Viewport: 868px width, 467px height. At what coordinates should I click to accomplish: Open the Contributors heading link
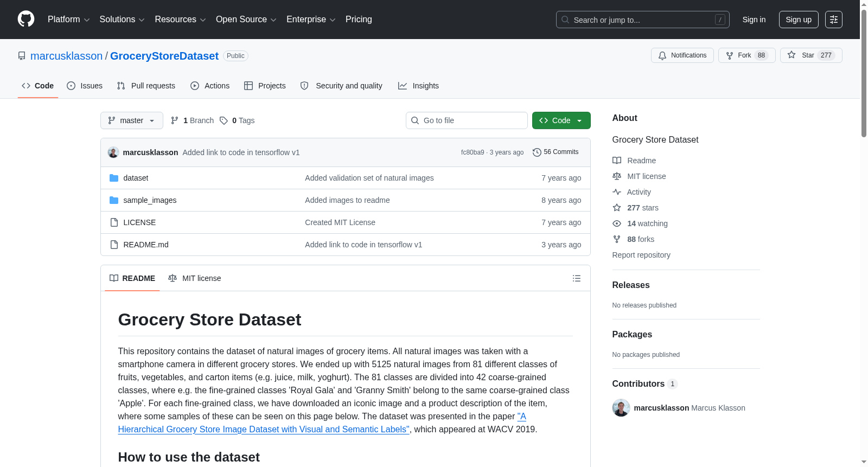[645, 384]
